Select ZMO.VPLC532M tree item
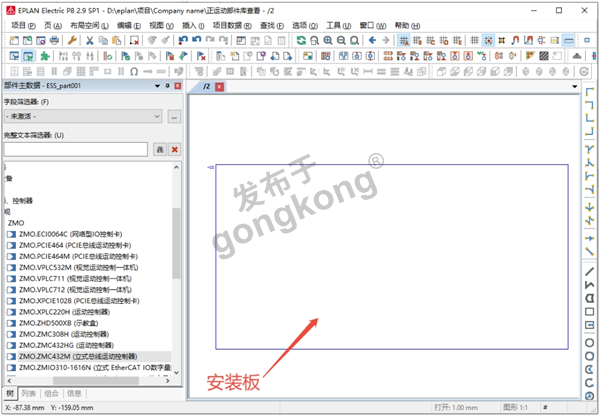 coord(78,268)
